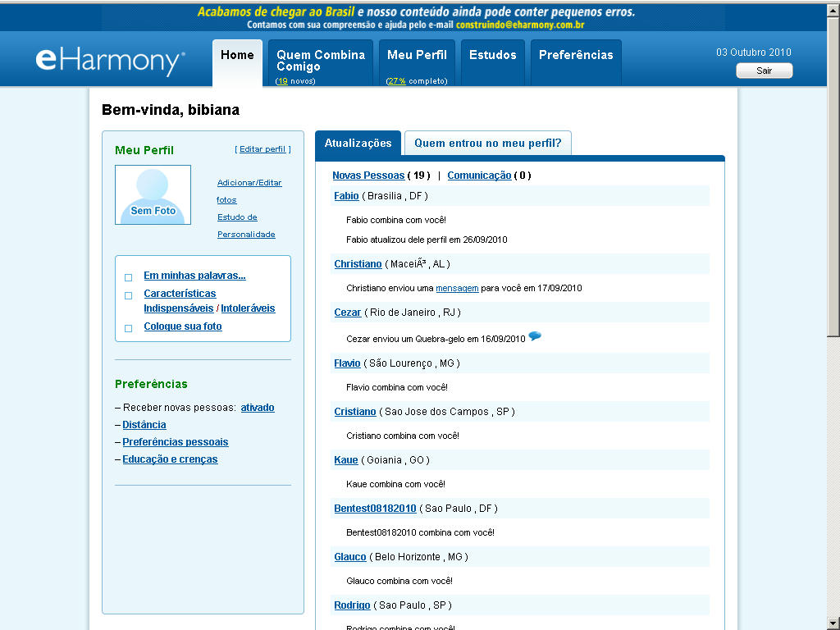
Task: Click the Meu Perfil sidebar heading
Action: pos(144,150)
